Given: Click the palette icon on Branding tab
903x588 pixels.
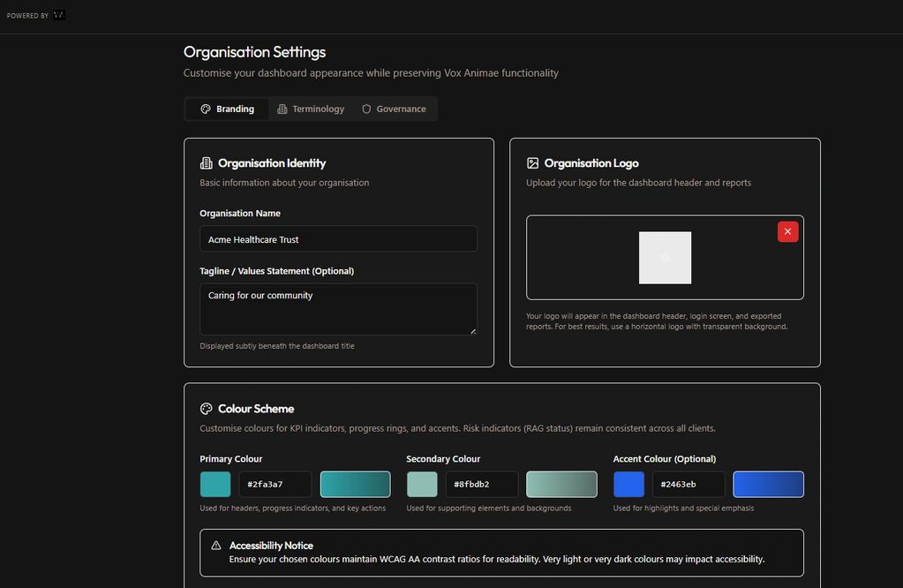Looking at the screenshot, I should coord(206,109).
